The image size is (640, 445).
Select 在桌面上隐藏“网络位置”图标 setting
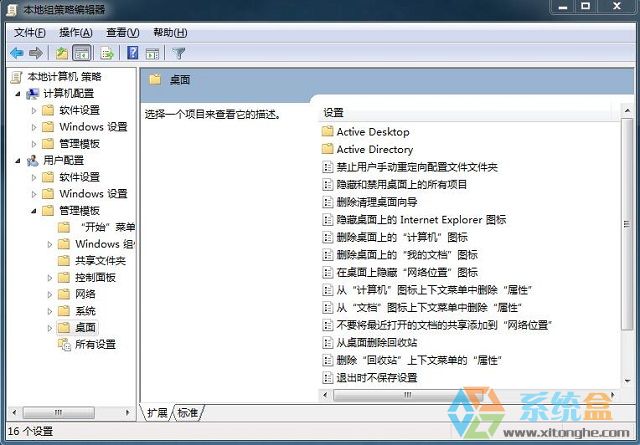point(400,272)
